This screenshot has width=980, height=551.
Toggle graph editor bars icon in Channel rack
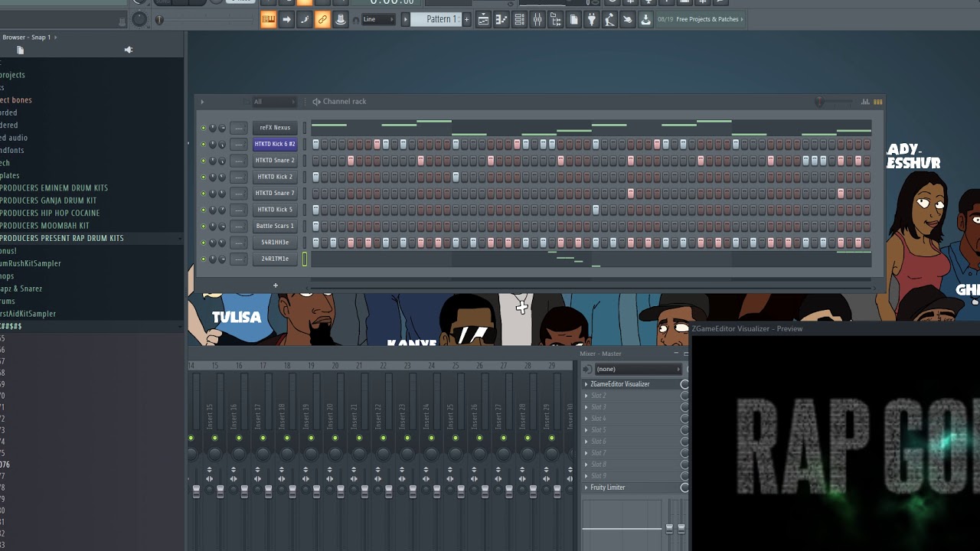click(x=865, y=102)
